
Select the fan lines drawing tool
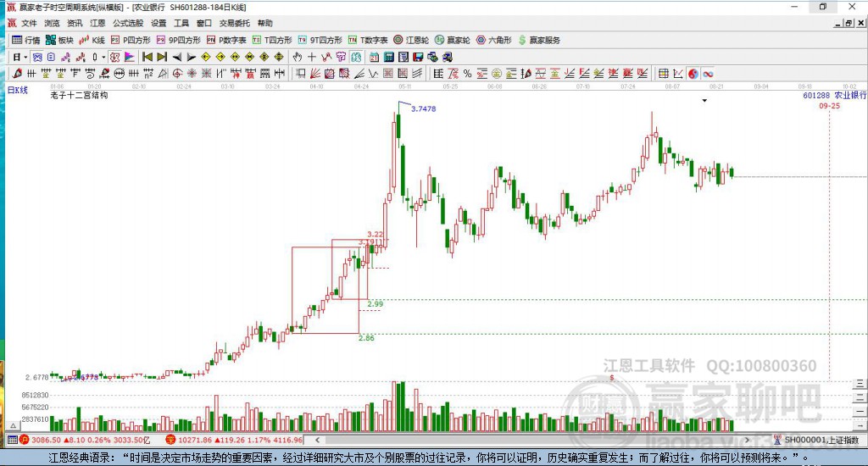[315, 74]
